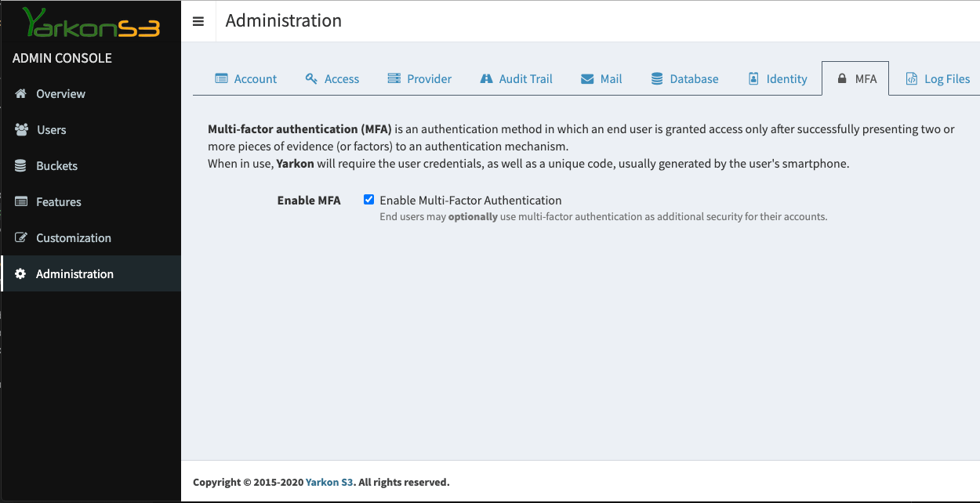Switch to the Account tab
The width and height of the screenshot is (980, 503).
[246, 79]
